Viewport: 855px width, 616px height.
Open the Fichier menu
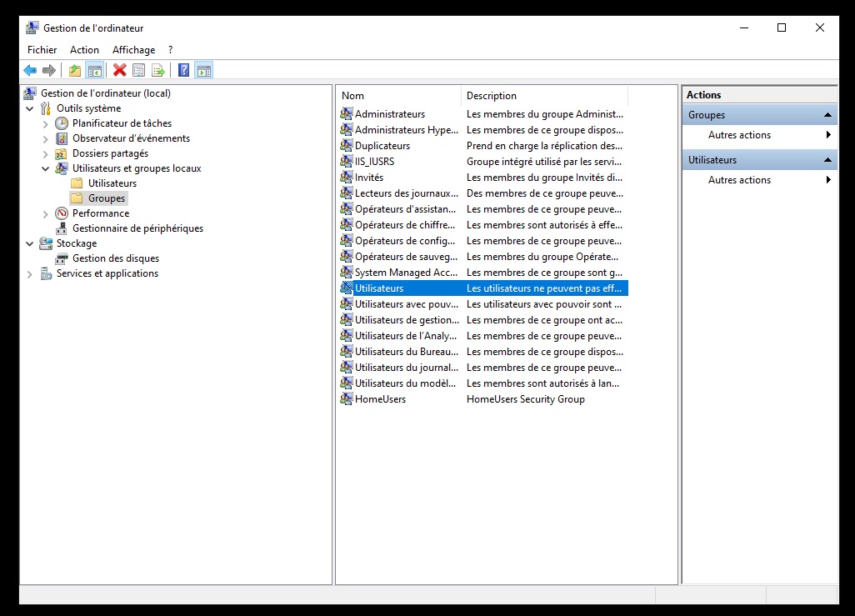click(42, 50)
